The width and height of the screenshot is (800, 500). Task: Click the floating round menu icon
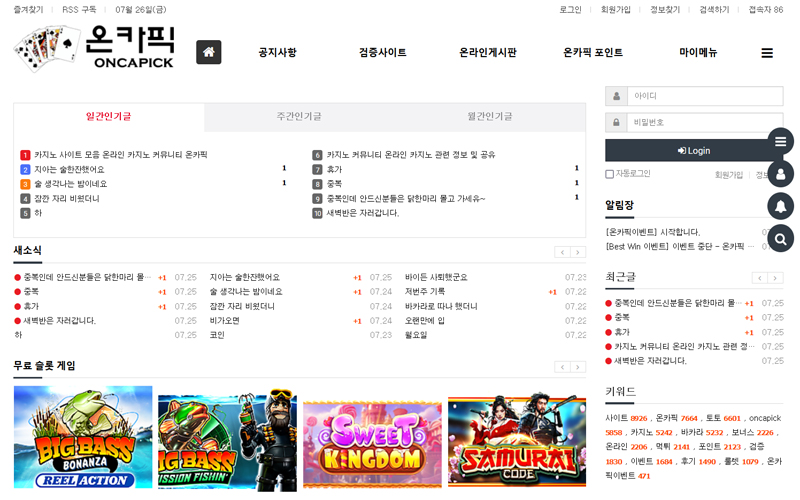click(780, 141)
